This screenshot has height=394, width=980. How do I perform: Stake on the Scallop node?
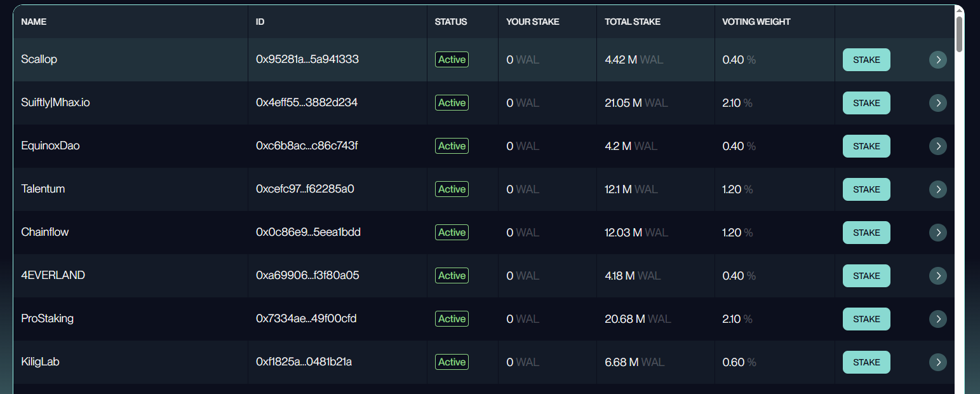point(866,60)
